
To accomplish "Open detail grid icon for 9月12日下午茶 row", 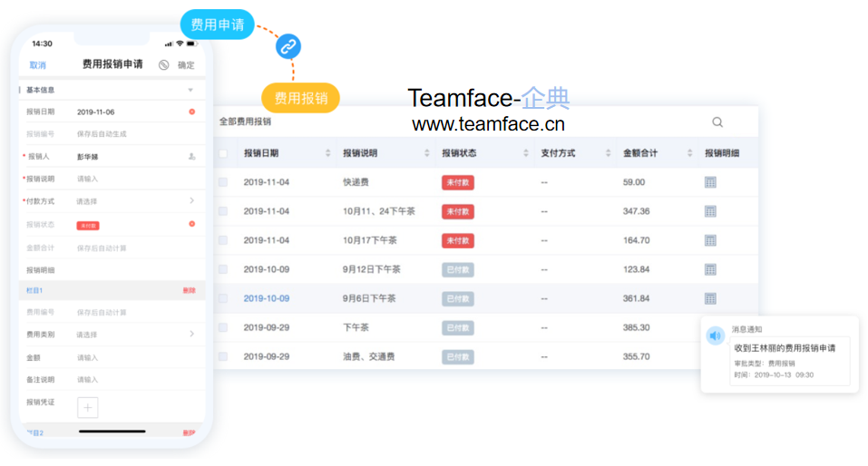I will (x=710, y=269).
